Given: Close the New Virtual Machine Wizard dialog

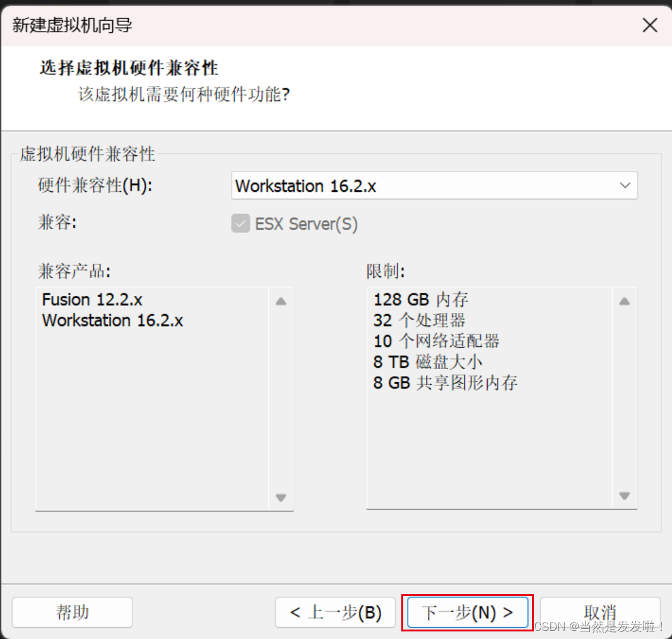Looking at the screenshot, I should [650, 25].
